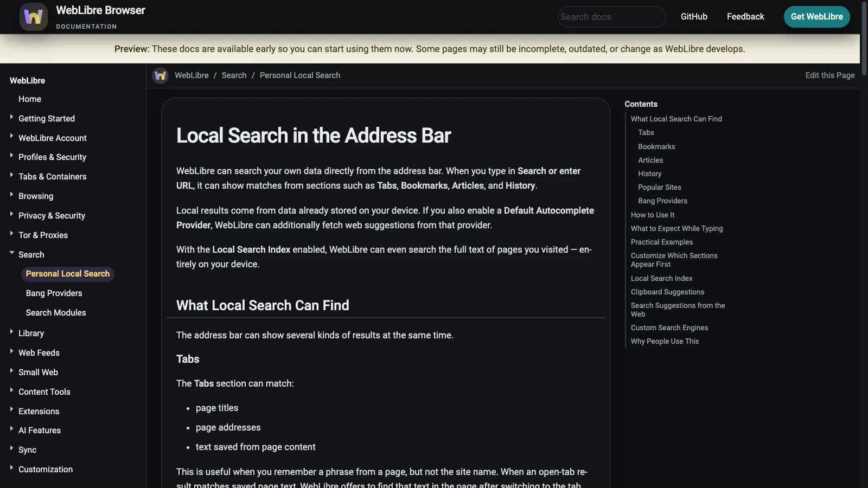Go to WebLibre breadcrumb link
Screen dimensions: 868x488
192,75
